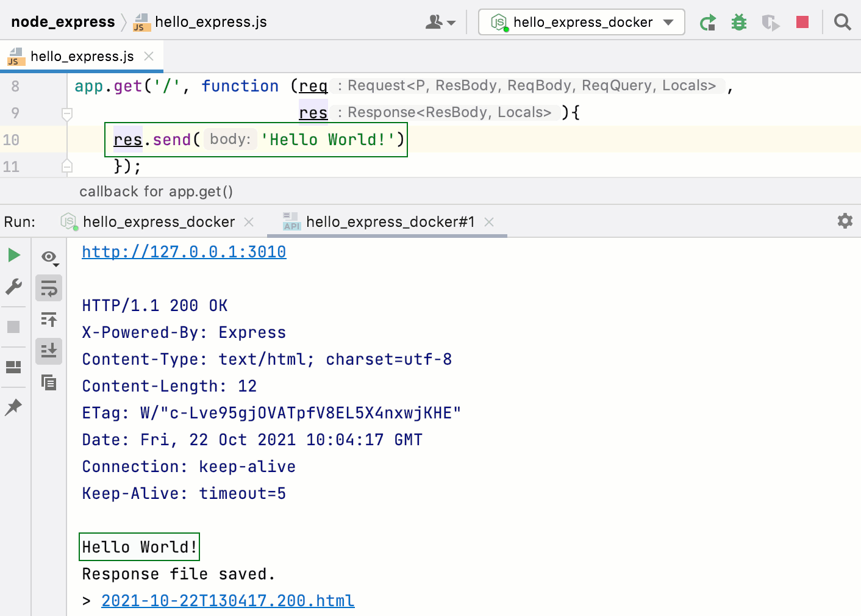Toggle soft-wrap in the console output

click(x=49, y=287)
